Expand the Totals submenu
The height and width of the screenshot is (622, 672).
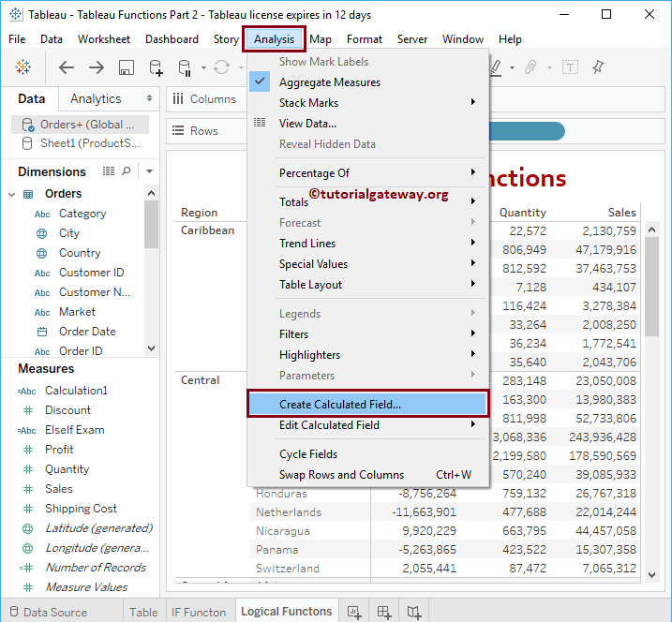click(x=473, y=200)
